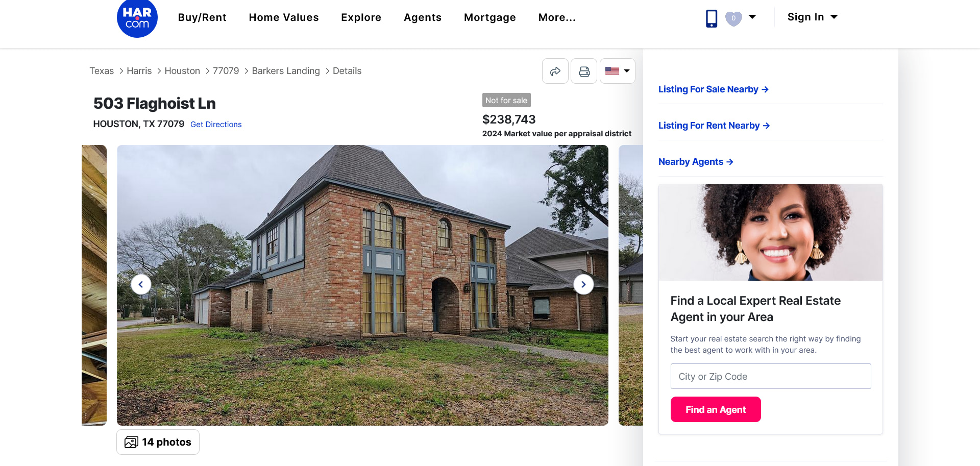This screenshot has height=466, width=980.
Task: Show next photo with right arrow
Action: (x=583, y=284)
